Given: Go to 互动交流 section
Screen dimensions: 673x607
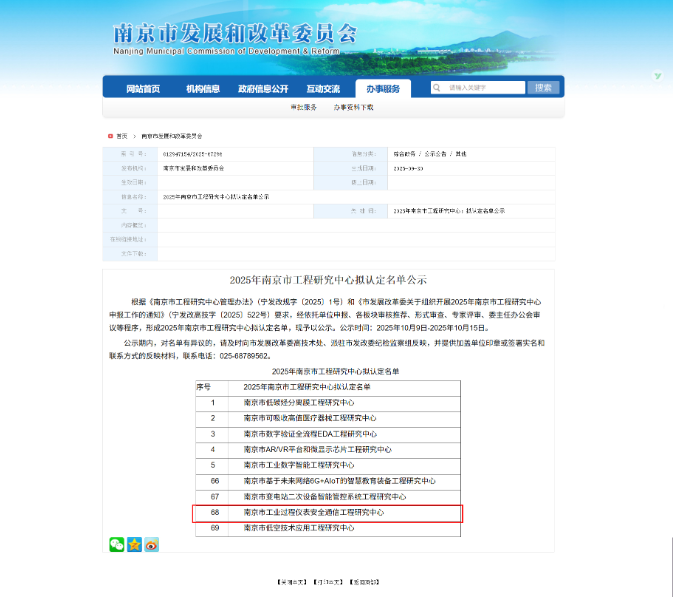Looking at the screenshot, I should (x=322, y=89).
